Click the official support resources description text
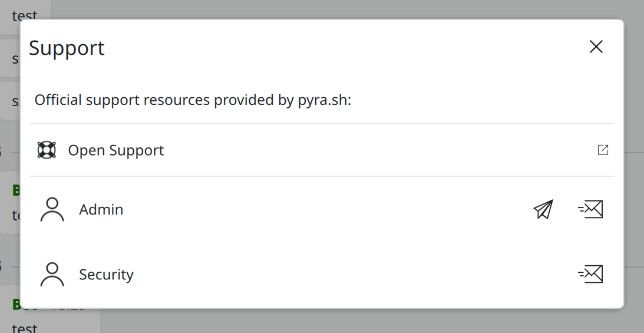 pos(193,100)
